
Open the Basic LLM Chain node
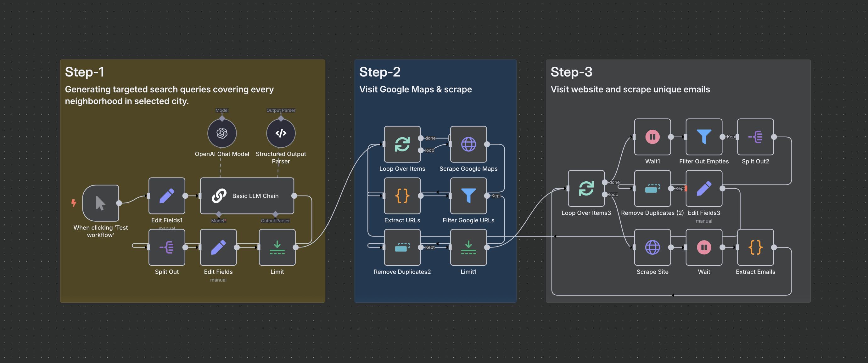pyautogui.click(x=247, y=196)
